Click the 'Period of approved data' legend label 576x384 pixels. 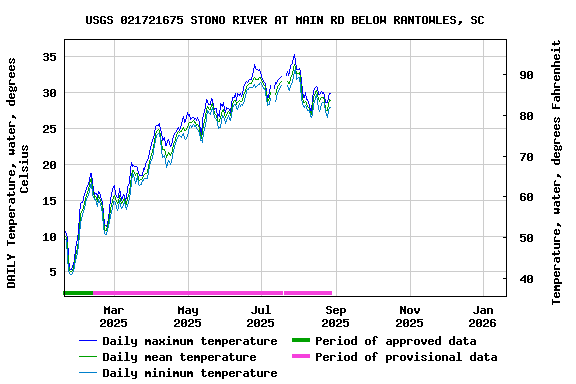[x=396, y=341]
